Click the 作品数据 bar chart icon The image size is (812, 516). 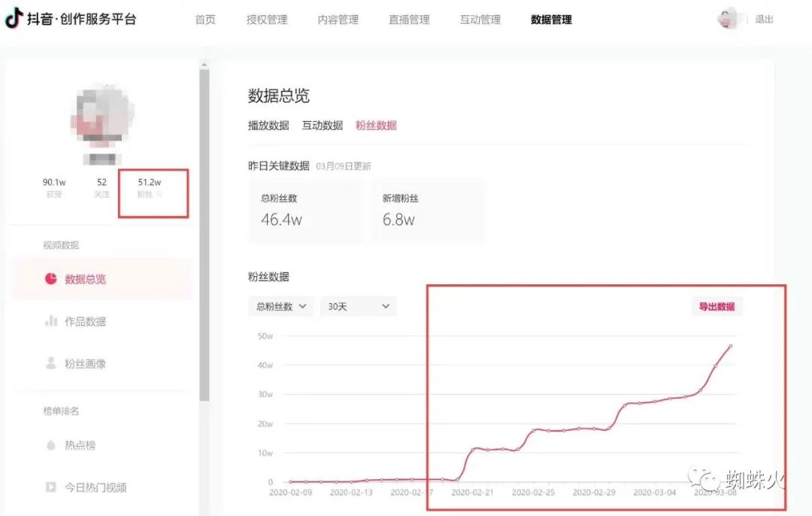[51, 321]
